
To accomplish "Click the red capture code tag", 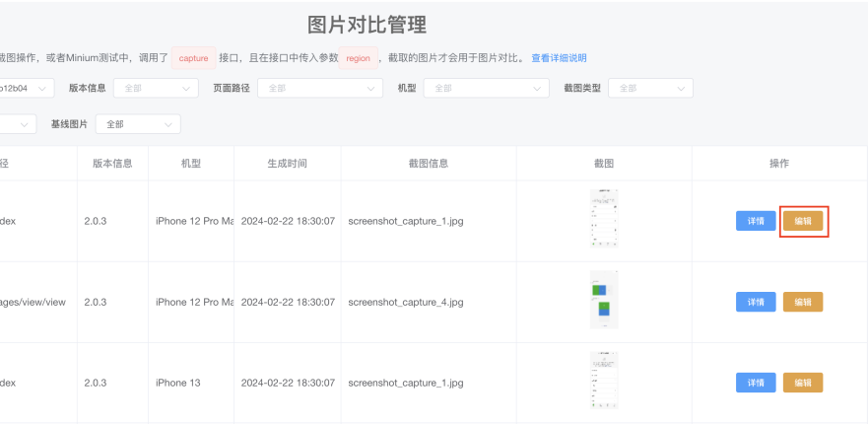I will [194, 58].
